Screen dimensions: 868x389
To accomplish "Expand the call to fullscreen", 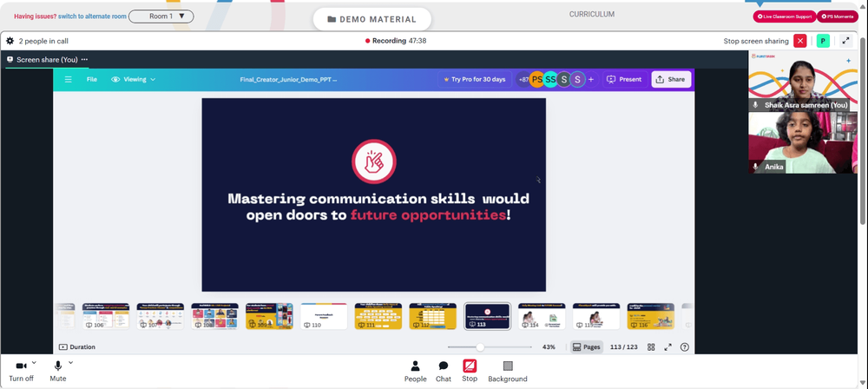I will (845, 41).
